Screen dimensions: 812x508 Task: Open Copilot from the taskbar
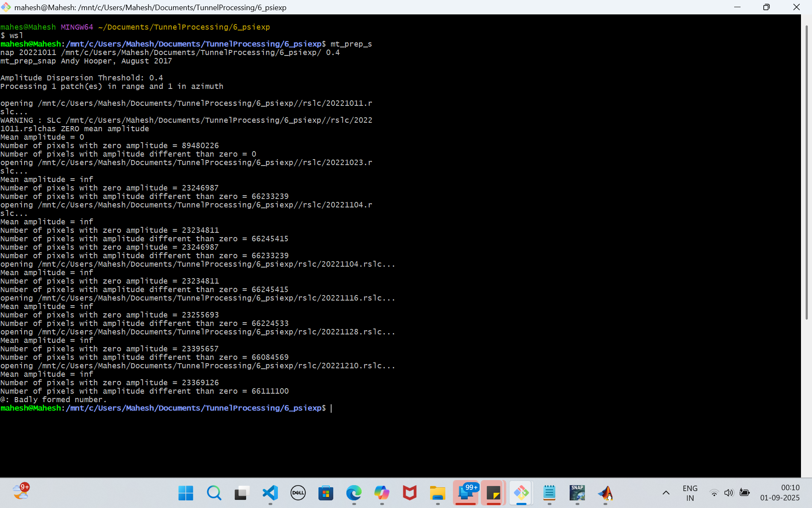click(x=382, y=493)
